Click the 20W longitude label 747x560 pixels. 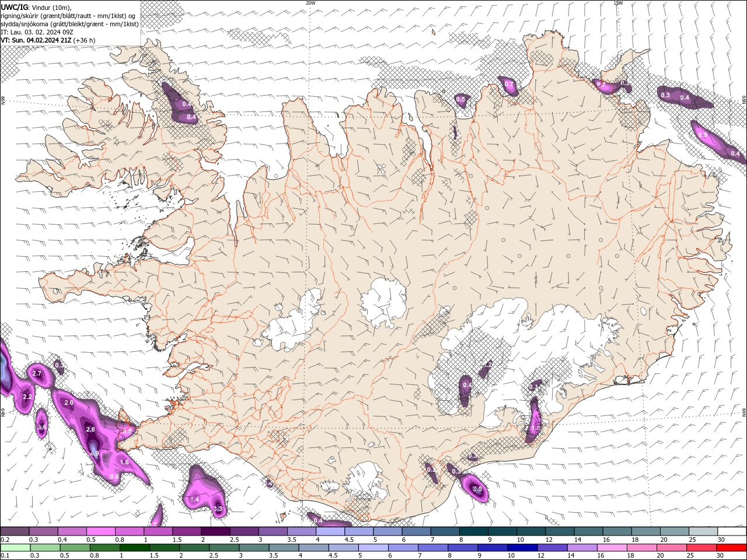coord(310,3)
